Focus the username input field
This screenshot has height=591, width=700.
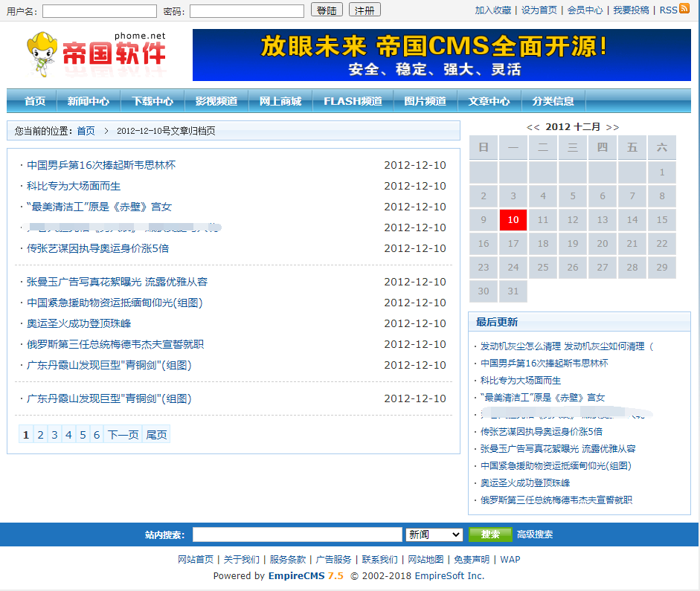click(99, 11)
